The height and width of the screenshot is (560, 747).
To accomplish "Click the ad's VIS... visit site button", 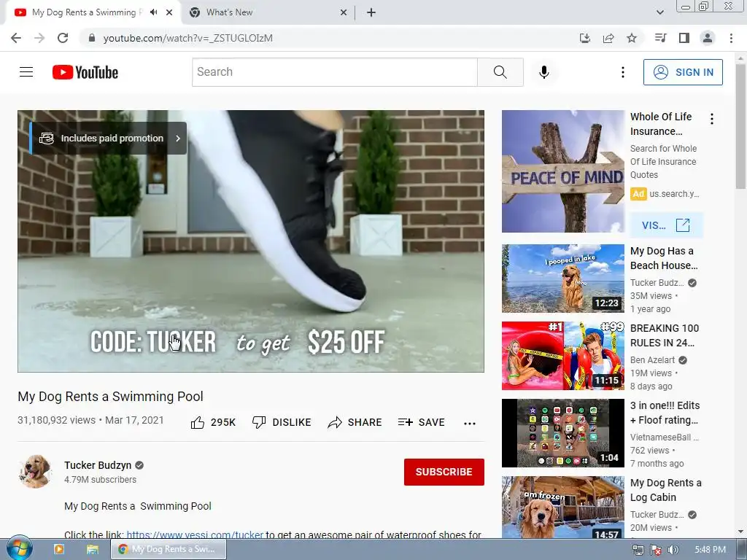I will (666, 225).
